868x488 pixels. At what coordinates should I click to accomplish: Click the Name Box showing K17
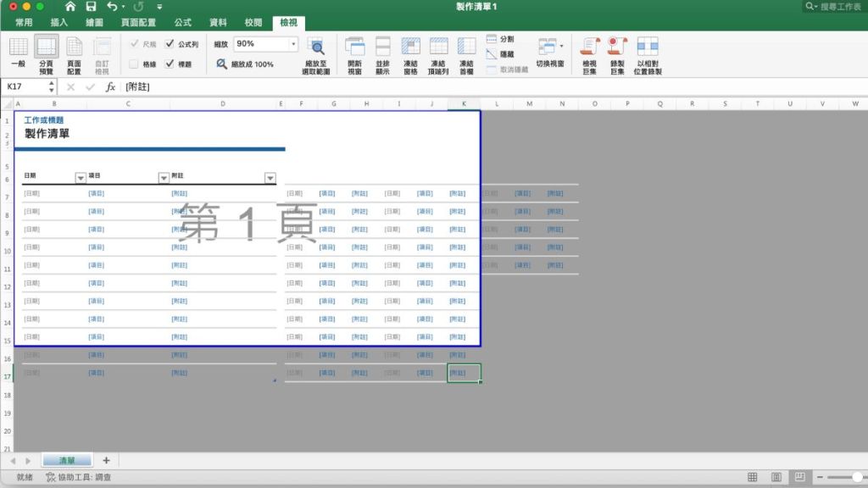25,86
